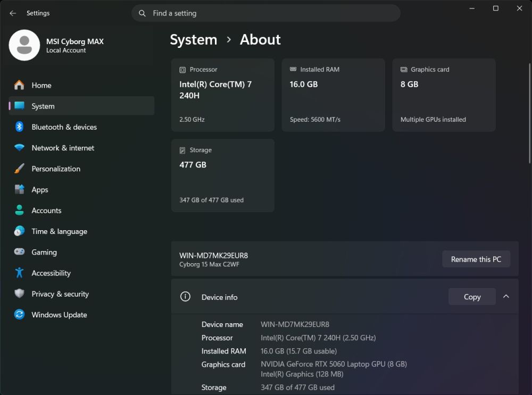Click 'Cyborg 15 Max C2WF' model text
This screenshot has width=532, height=395.
209,264
